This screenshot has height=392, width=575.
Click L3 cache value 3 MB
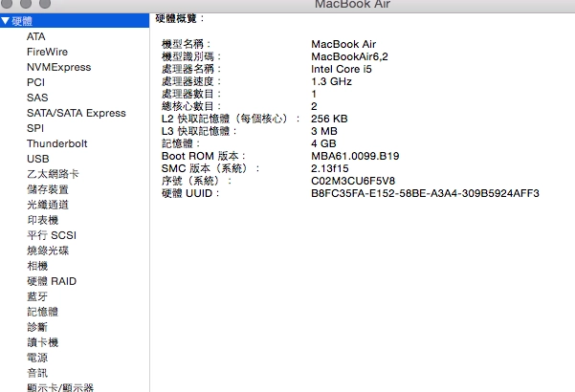click(324, 131)
